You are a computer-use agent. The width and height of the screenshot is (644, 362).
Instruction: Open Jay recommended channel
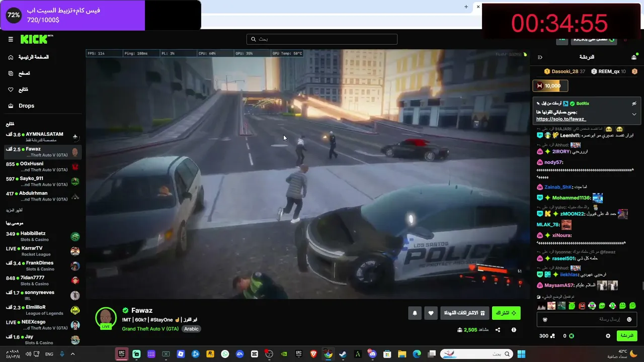[43, 339]
